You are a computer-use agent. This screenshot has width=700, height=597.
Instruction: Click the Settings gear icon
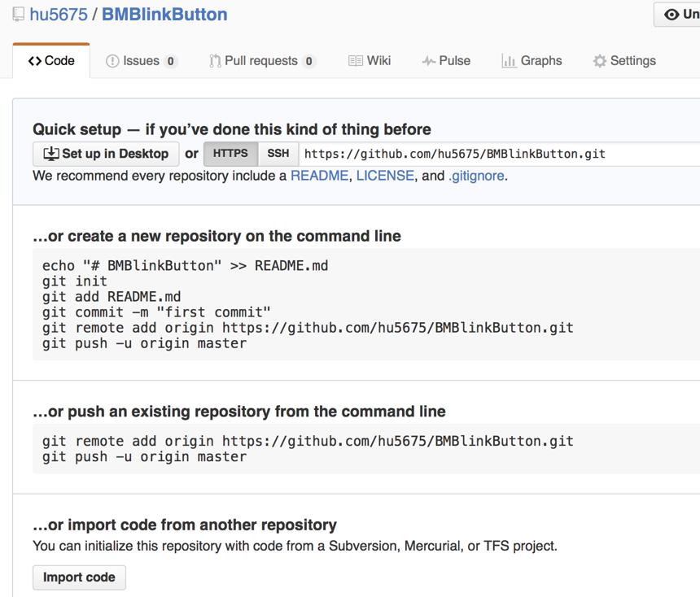[x=600, y=61]
